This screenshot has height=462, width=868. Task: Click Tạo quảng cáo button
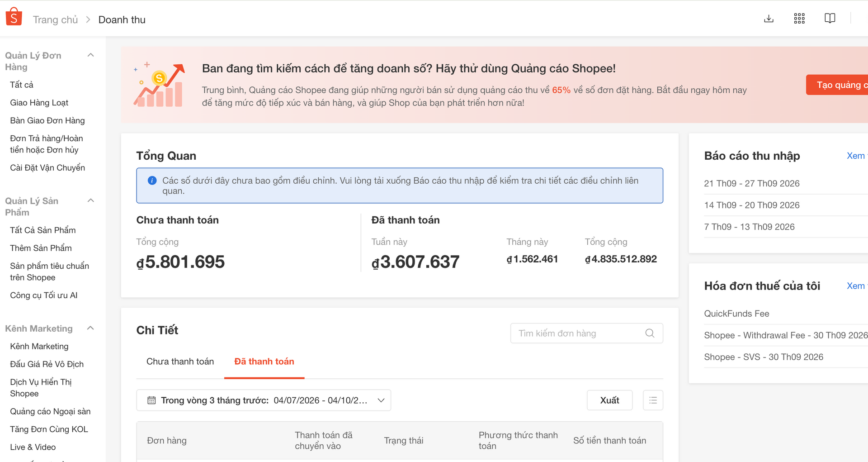837,85
